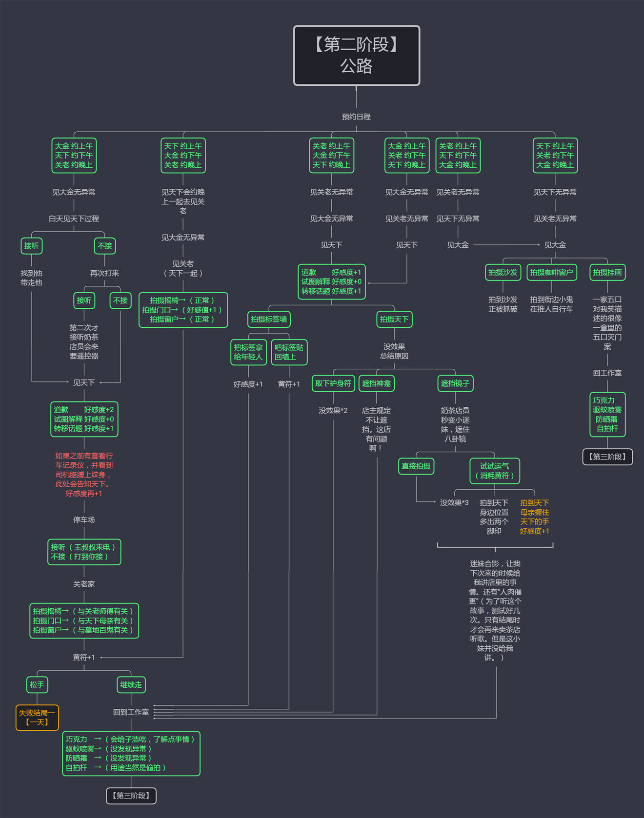Select the 把标签拿给年轻人 node
Screen dimensions: 644x818
tap(248, 352)
